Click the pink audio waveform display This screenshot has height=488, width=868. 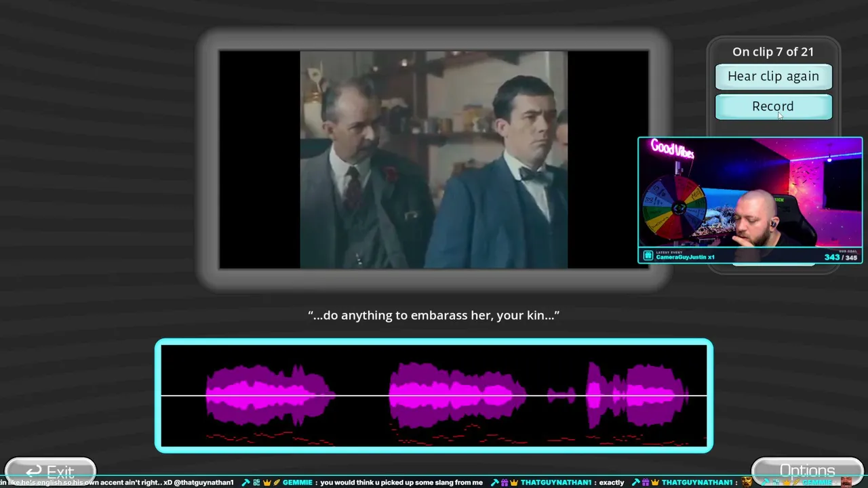tap(434, 396)
